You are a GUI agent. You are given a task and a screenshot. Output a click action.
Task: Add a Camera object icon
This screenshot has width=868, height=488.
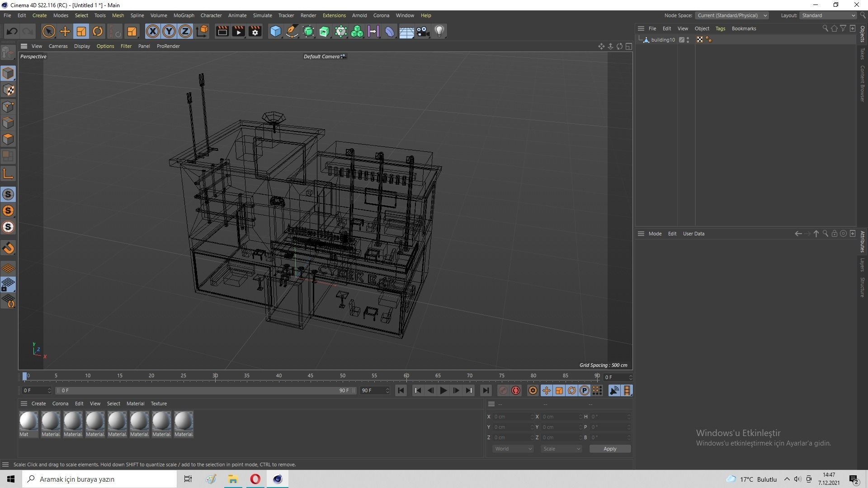(x=423, y=31)
